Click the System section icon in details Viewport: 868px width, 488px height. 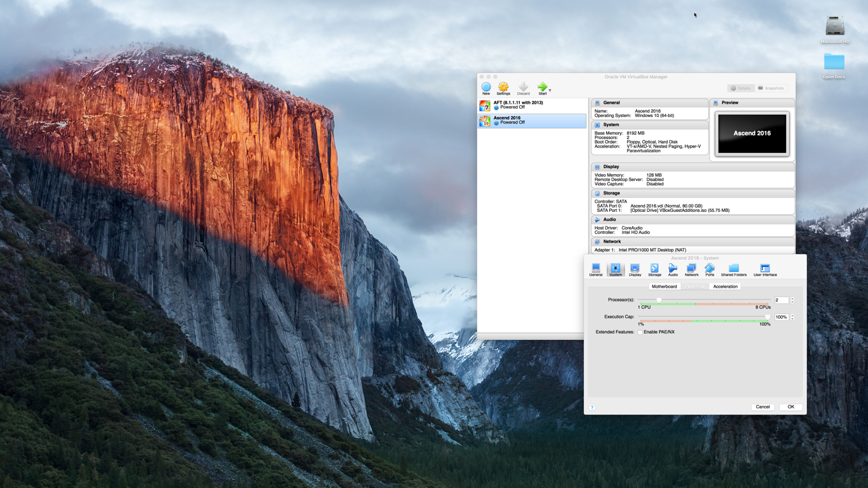[597, 124]
